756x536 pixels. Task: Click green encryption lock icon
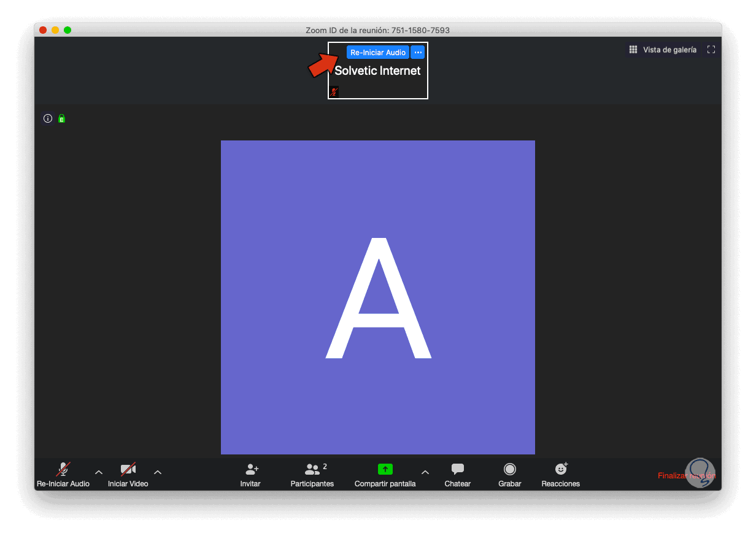(x=61, y=118)
